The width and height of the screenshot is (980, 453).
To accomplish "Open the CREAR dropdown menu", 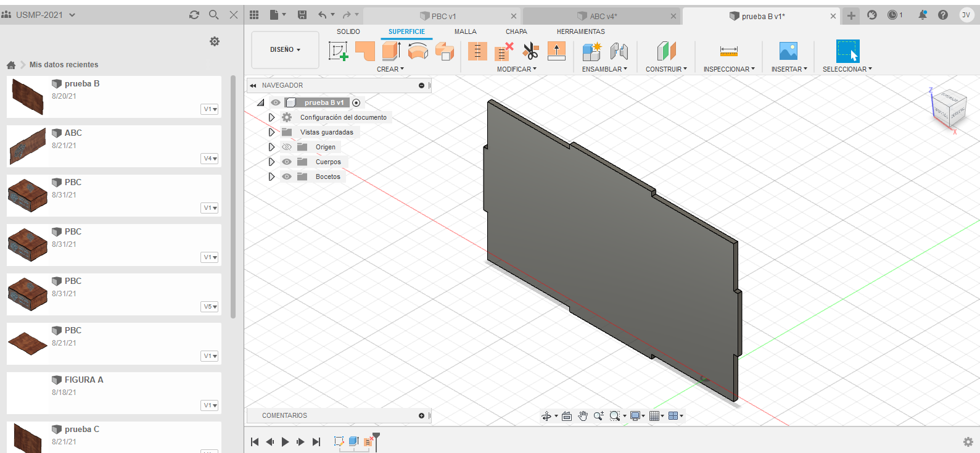I will pyautogui.click(x=390, y=69).
